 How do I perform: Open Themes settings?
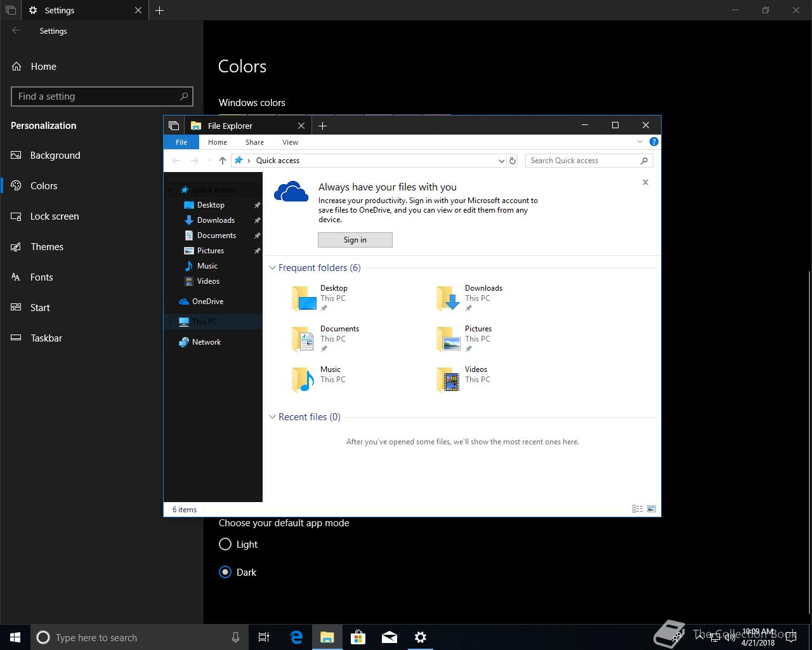[101, 247]
